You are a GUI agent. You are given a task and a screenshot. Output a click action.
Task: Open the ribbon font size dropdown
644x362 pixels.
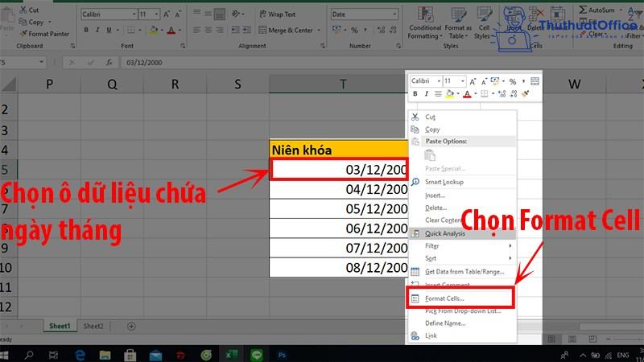pyautogui.click(x=156, y=14)
